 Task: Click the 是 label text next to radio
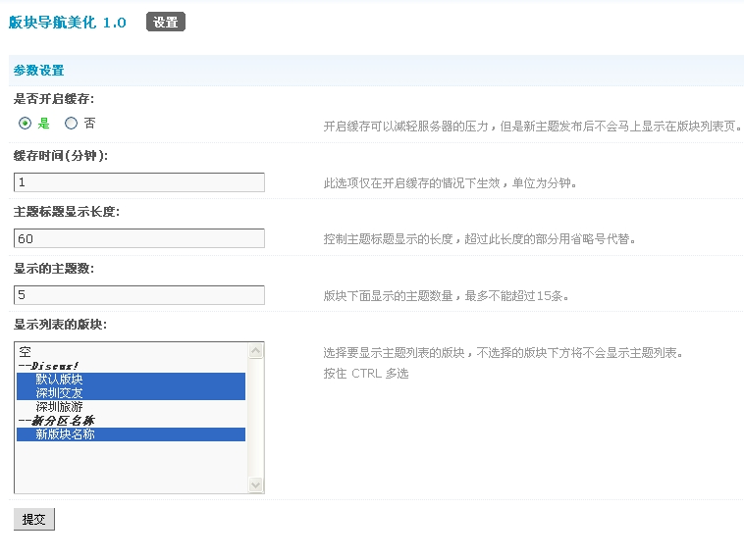pyautogui.click(x=43, y=124)
